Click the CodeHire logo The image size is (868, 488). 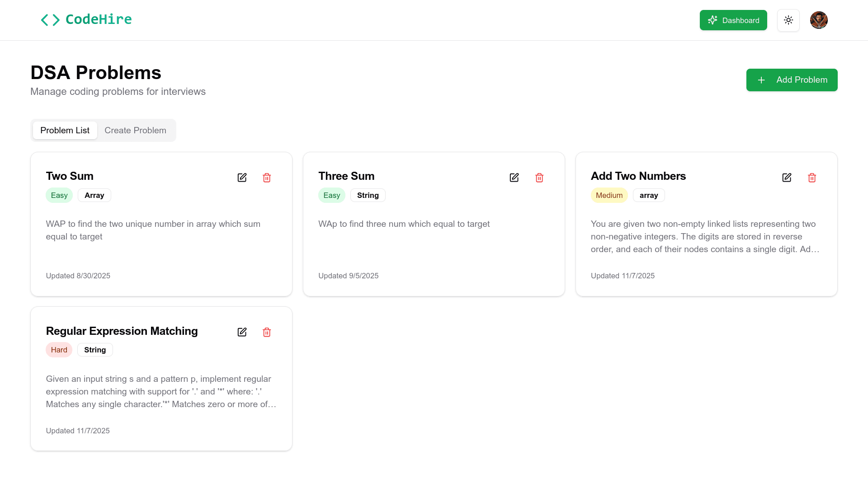pos(86,20)
